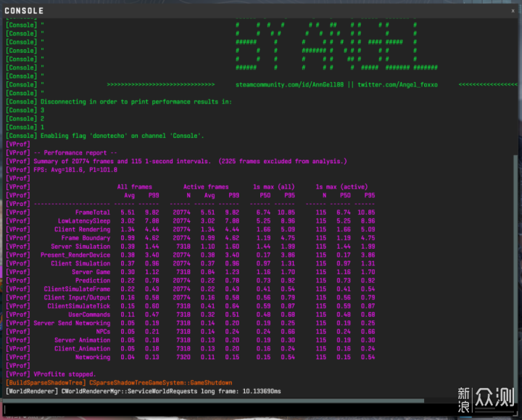This screenshot has height=420, width=522.
Task: Click the CONSOLE title text
Action: [x=24, y=11]
